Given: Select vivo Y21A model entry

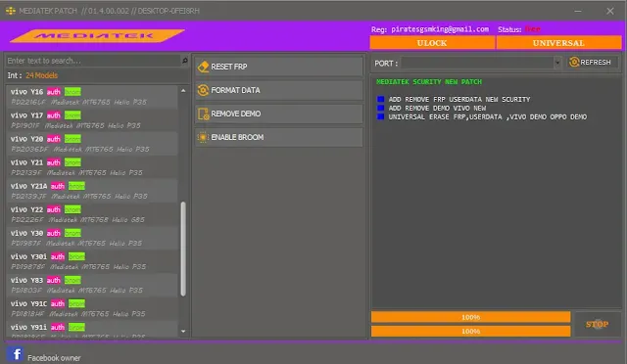Looking at the screenshot, I should 92,191.
